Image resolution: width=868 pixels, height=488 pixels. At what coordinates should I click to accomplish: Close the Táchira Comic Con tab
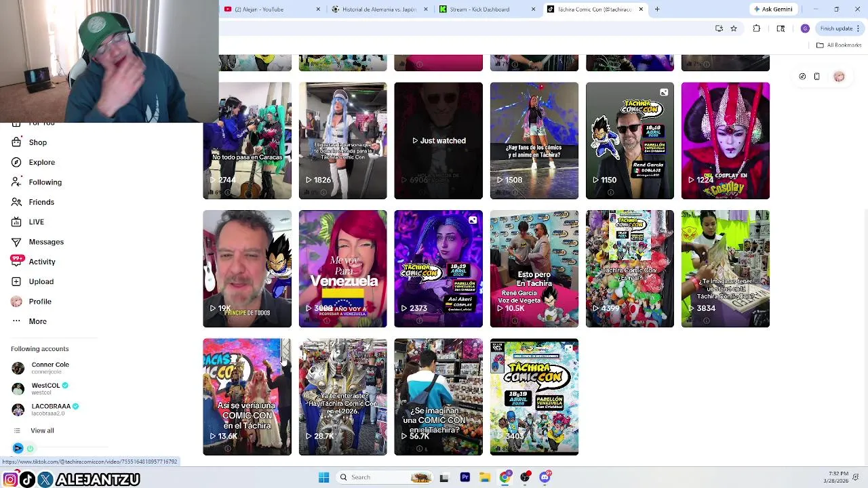point(641,9)
